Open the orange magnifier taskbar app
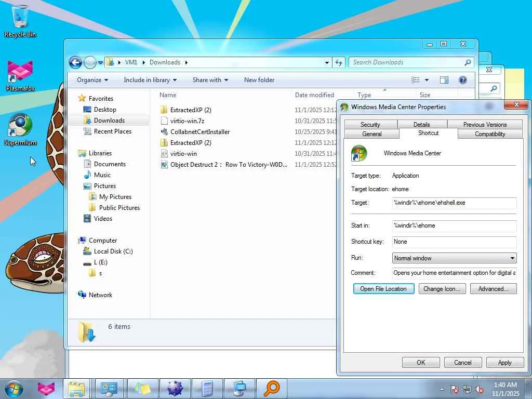The width and height of the screenshot is (532, 399). click(272, 389)
